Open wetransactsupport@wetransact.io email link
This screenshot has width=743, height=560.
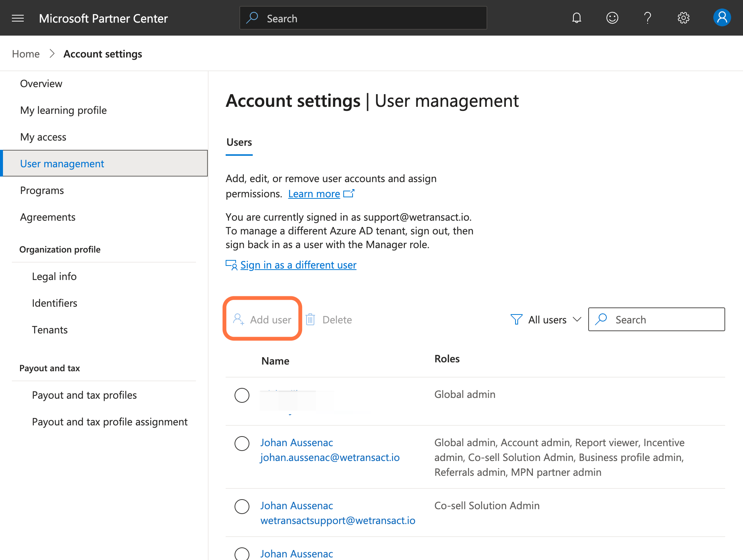338,521
